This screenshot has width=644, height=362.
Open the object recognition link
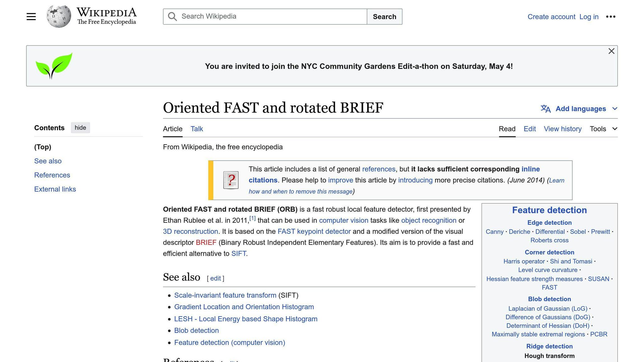pyautogui.click(x=429, y=221)
